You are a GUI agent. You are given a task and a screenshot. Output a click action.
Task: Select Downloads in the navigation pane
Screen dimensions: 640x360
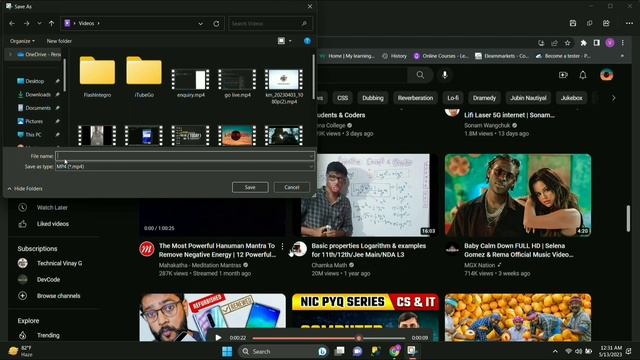38,95
